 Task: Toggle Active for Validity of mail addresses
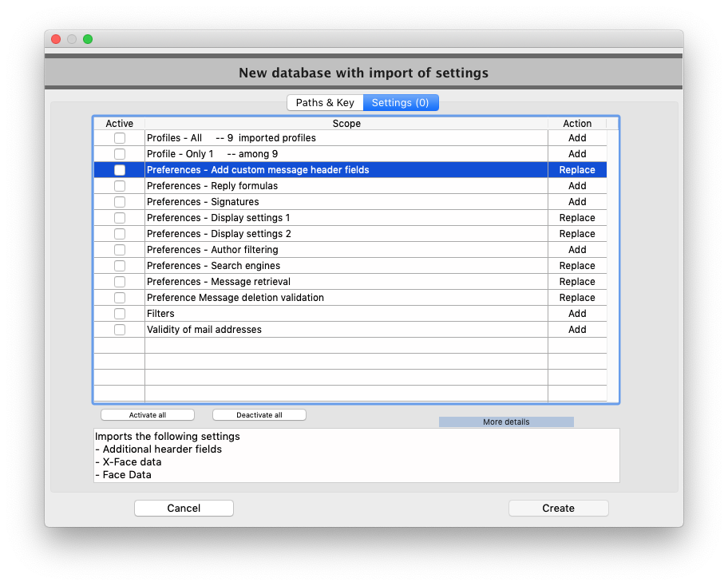coord(119,329)
